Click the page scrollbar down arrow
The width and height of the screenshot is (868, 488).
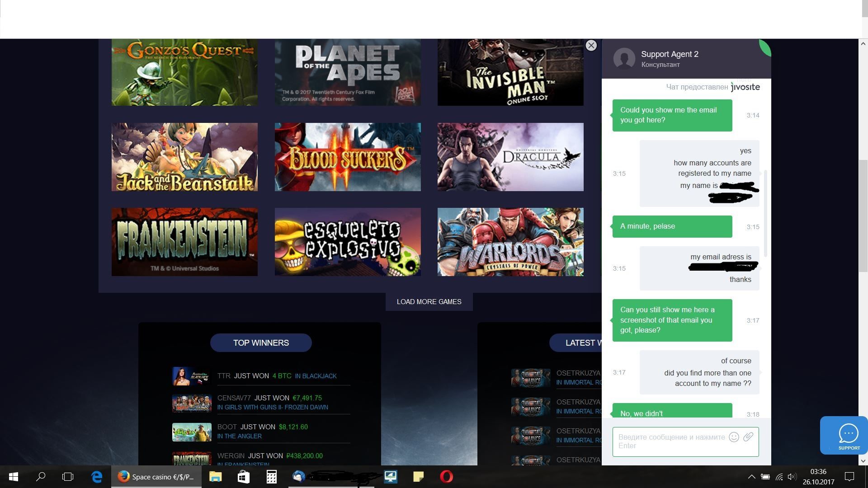tap(863, 461)
